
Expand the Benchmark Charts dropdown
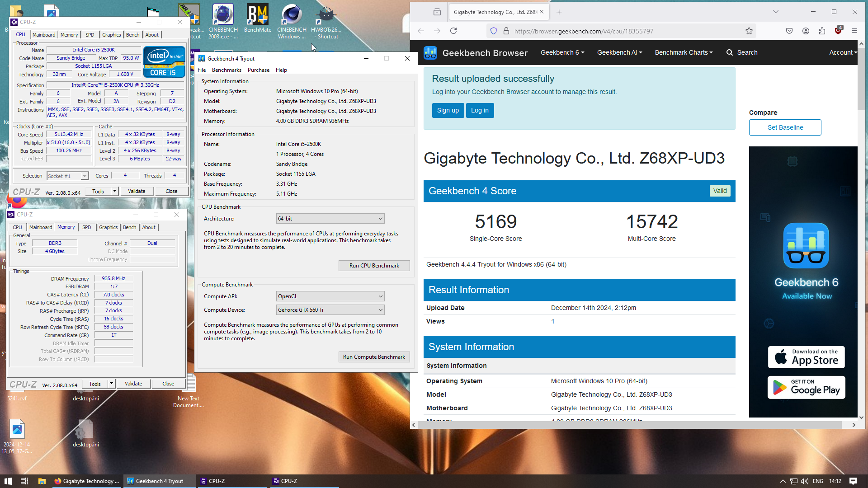coord(684,52)
